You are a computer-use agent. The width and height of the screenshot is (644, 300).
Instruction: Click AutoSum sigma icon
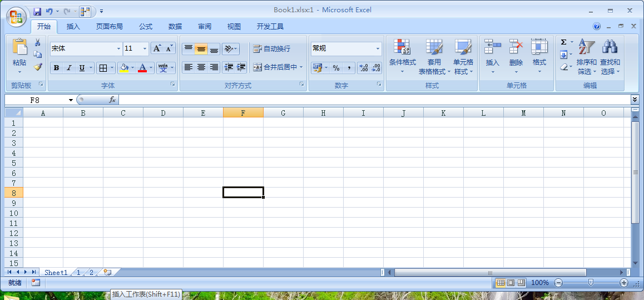pos(563,42)
